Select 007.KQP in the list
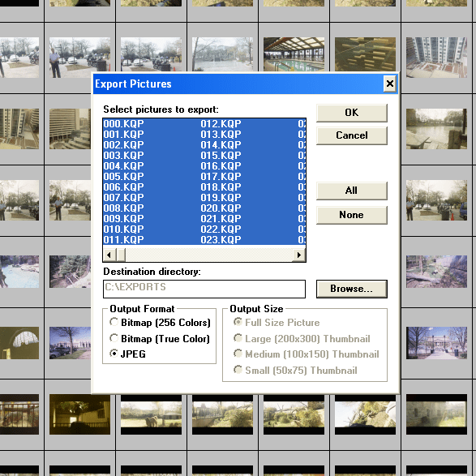This screenshot has height=476, width=476. pos(123,198)
